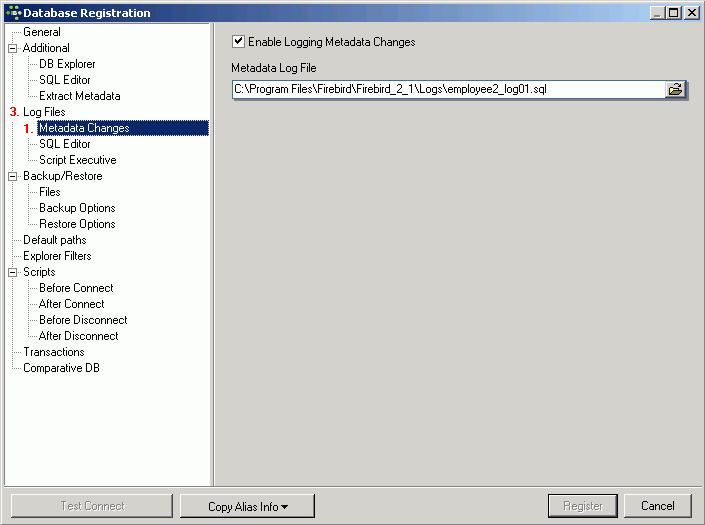Image resolution: width=705 pixels, height=525 pixels.
Task: Toggle Enable Logging Metadata Changes checkbox
Action: [x=238, y=42]
